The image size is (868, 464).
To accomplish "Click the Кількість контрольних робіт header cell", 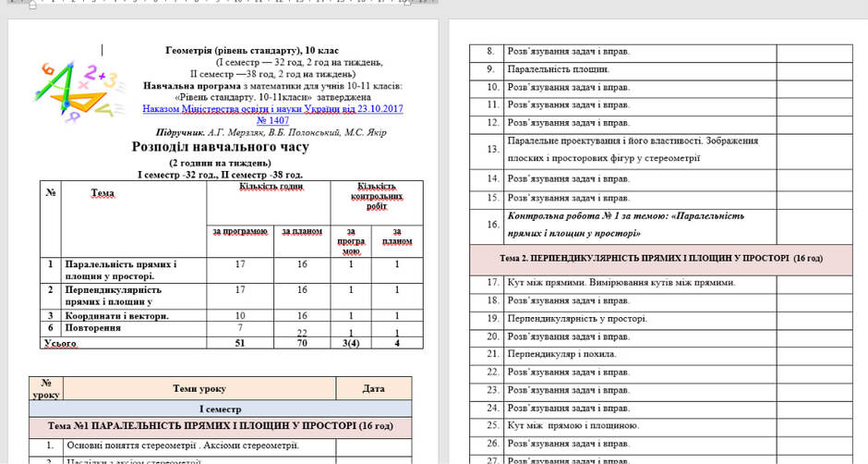I will tap(377, 203).
